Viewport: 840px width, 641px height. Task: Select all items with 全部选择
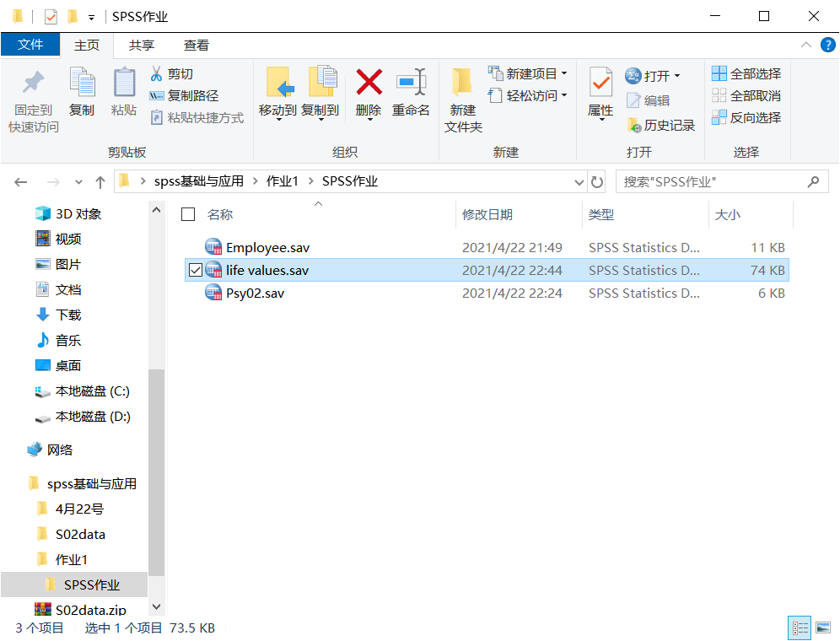click(x=746, y=73)
